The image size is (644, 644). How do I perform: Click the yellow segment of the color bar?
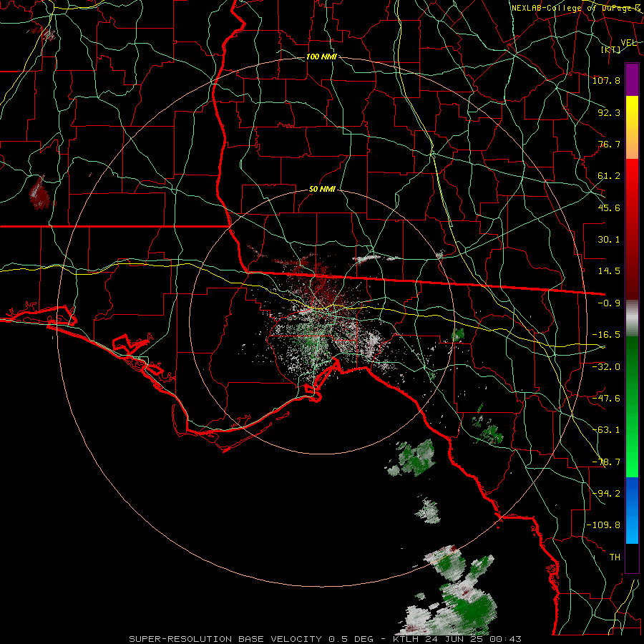632,111
